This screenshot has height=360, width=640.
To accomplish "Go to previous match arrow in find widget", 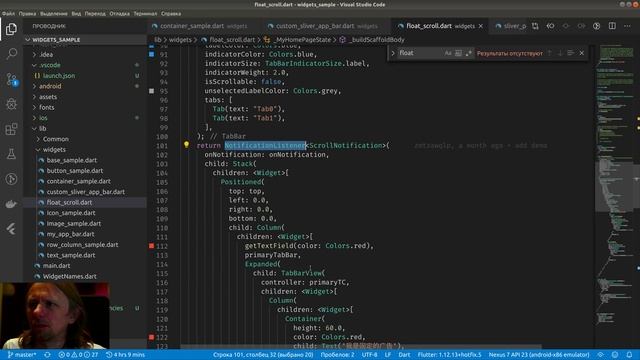I will click(x=550, y=53).
